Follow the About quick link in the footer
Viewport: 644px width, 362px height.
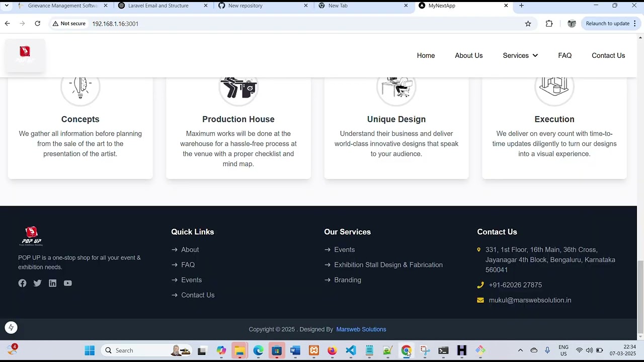[x=190, y=250]
